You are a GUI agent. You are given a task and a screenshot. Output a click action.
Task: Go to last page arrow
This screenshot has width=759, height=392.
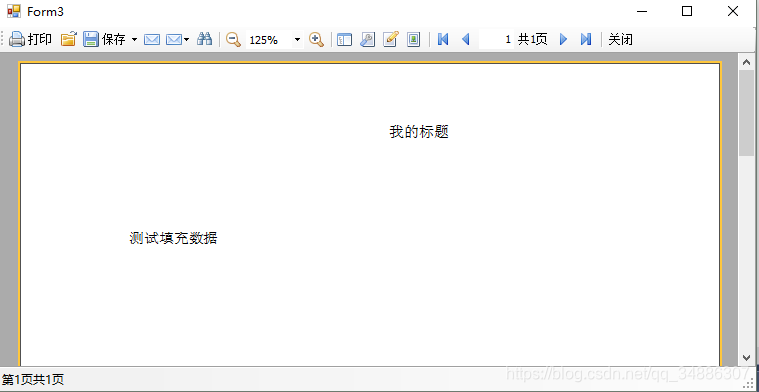586,39
